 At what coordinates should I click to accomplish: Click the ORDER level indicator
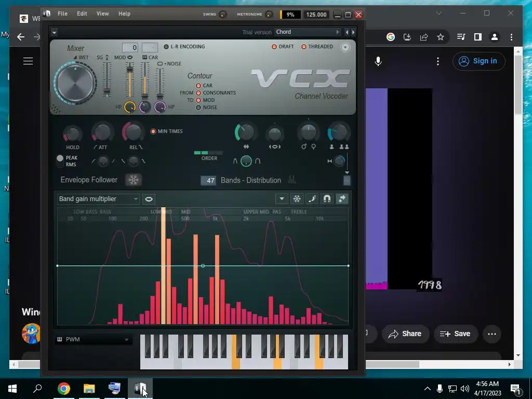[208, 153]
